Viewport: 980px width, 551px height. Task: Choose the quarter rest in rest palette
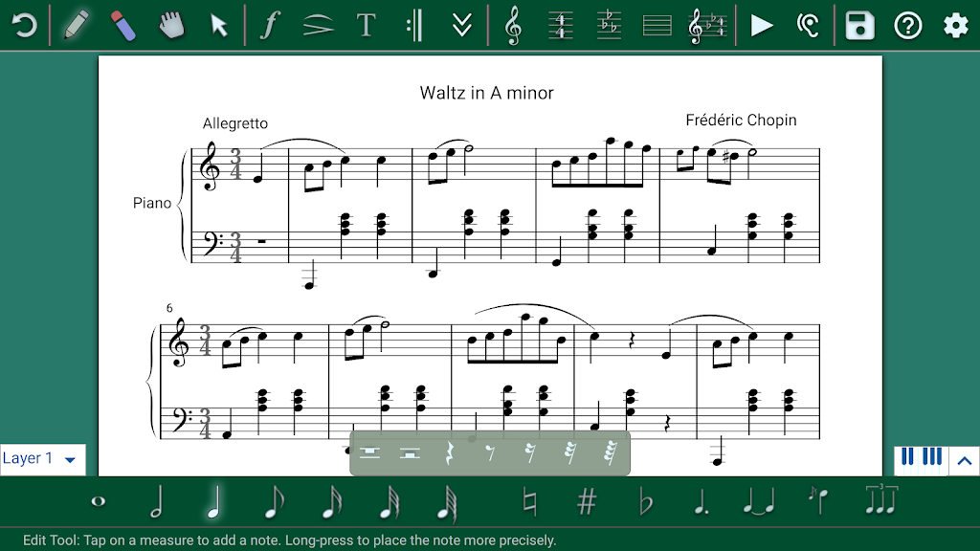(x=449, y=452)
